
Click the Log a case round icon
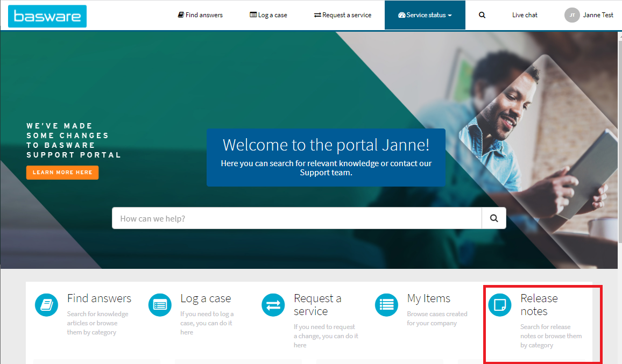pyautogui.click(x=160, y=305)
